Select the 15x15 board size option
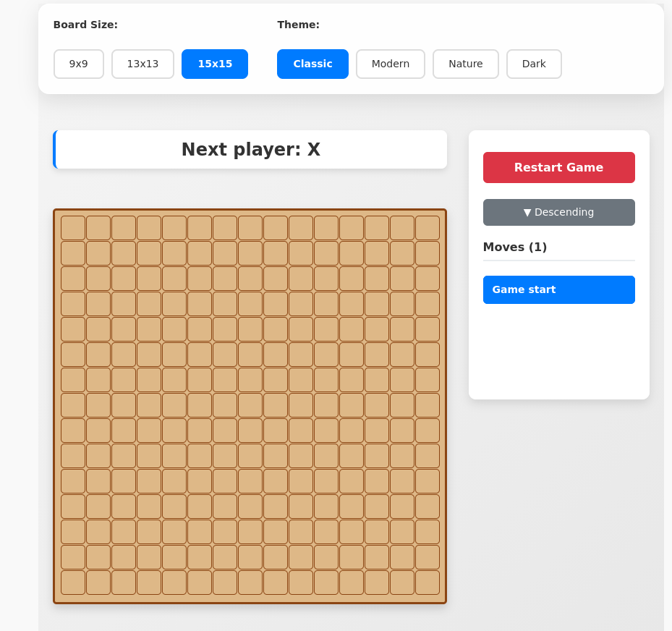The height and width of the screenshot is (631, 672). click(x=215, y=64)
